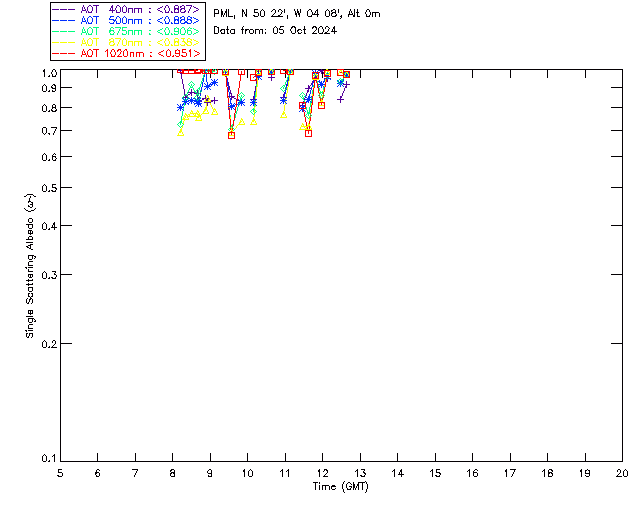Click the x-axis tick label 7
This screenshot has height=512, width=640.
(x=135, y=473)
